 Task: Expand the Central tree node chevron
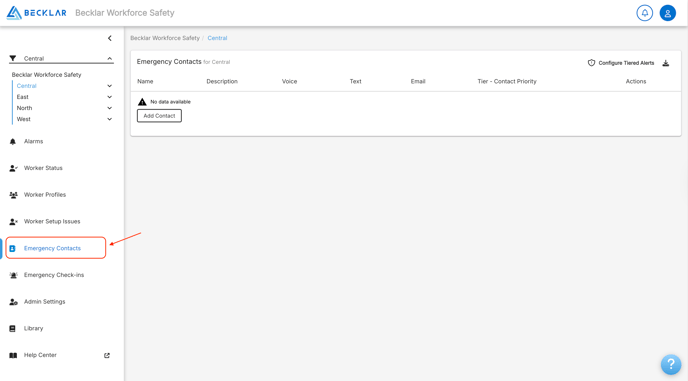(110, 86)
